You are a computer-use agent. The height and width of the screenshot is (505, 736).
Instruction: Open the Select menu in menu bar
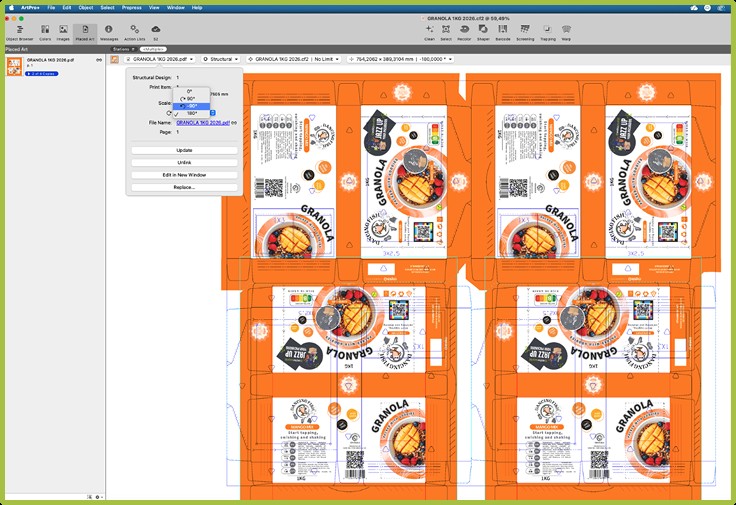tap(107, 8)
